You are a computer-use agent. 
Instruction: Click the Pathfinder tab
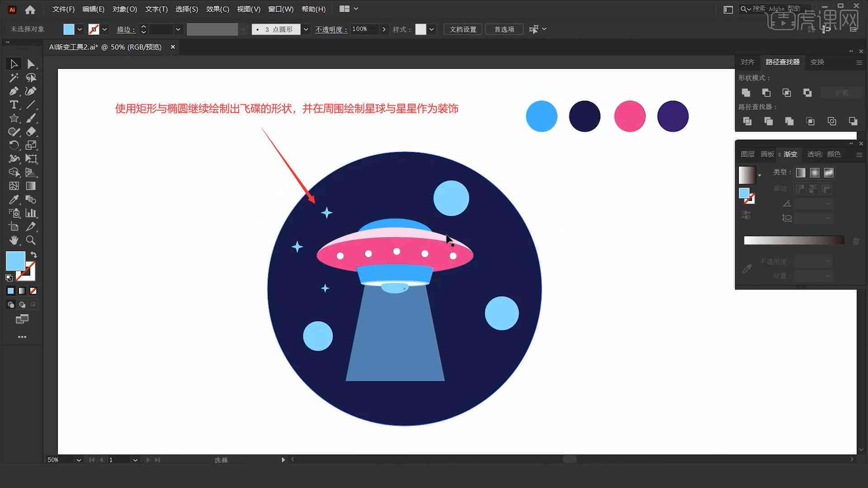coord(782,62)
